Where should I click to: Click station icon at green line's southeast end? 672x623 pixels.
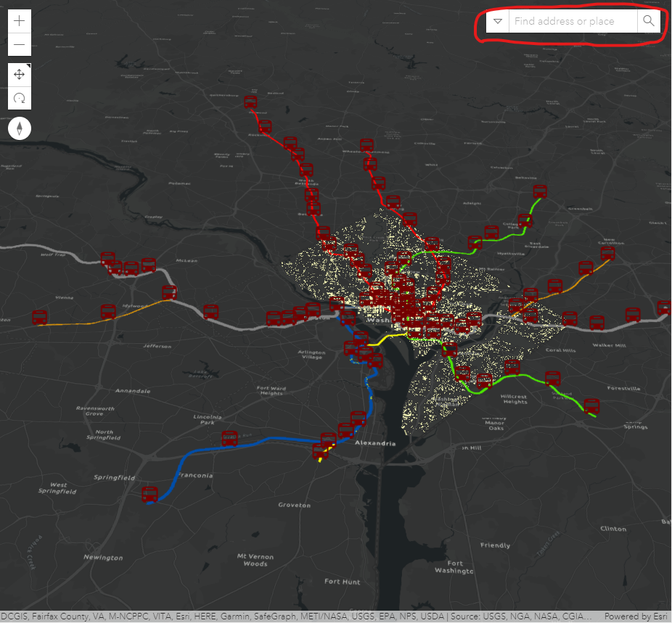pyautogui.click(x=591, y=405)
